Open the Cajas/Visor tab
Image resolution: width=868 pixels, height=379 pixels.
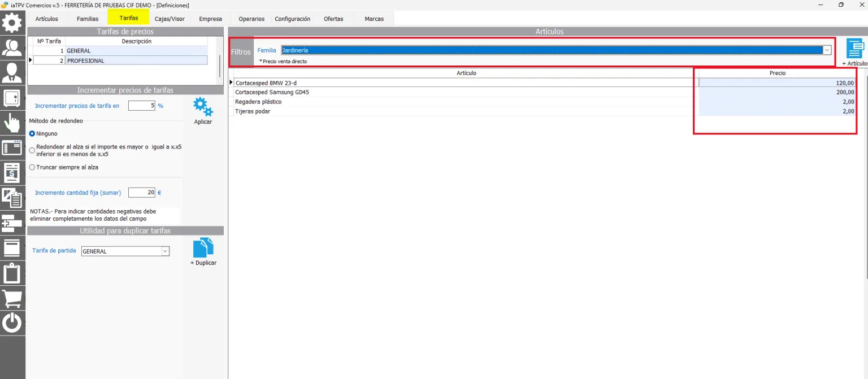click(x=170, y=19)
